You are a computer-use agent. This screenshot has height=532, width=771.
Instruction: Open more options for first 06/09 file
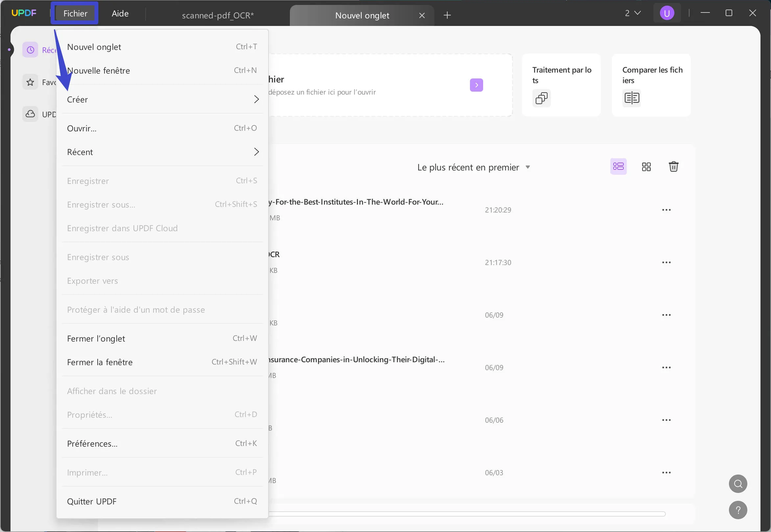666,315
